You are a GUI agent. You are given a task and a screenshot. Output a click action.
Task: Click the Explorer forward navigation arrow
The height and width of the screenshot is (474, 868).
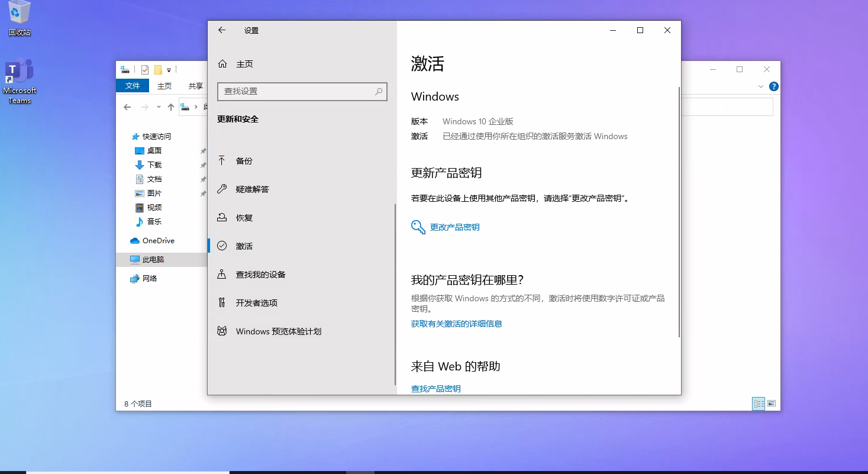coord(145,107)
